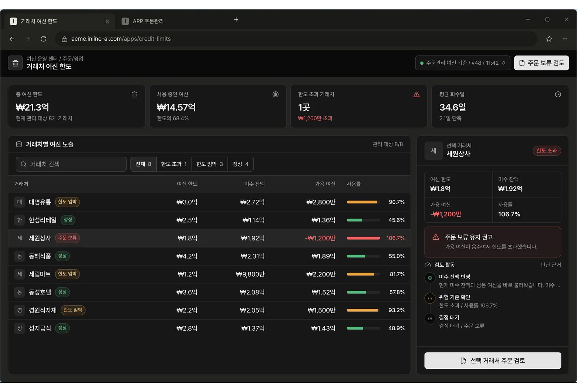The width and height of the screenshot is (577, 392).
Task: Click the 미수 잔액 반영 activity icon
Action: click(x=430, y=278)
